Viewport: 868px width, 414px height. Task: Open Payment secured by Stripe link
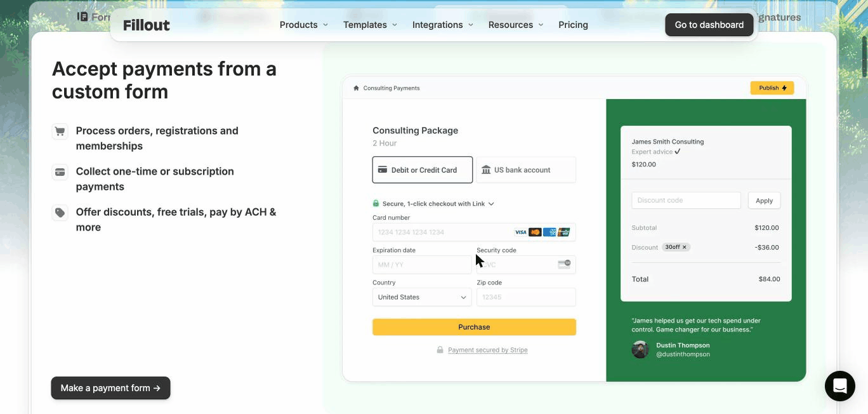[x=487, y=350]
